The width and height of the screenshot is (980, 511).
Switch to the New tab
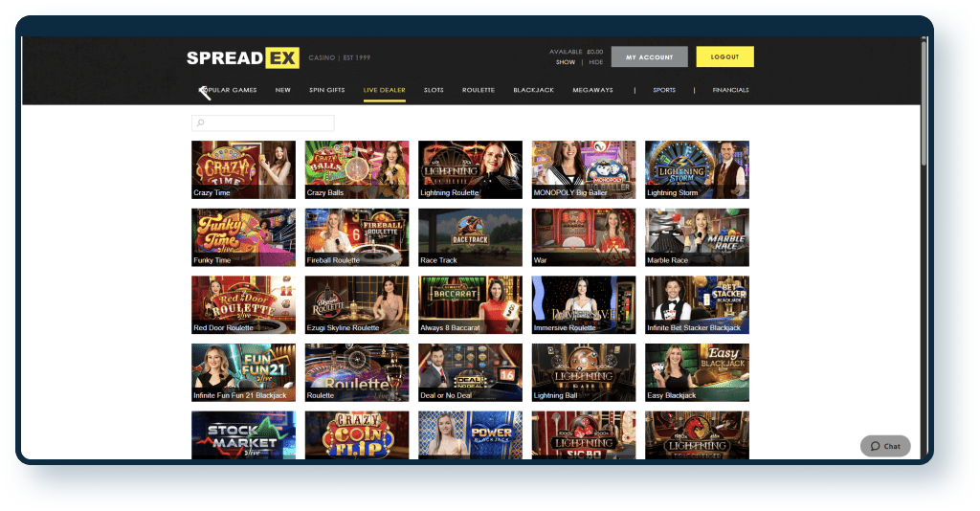click(x=283, y=90)
